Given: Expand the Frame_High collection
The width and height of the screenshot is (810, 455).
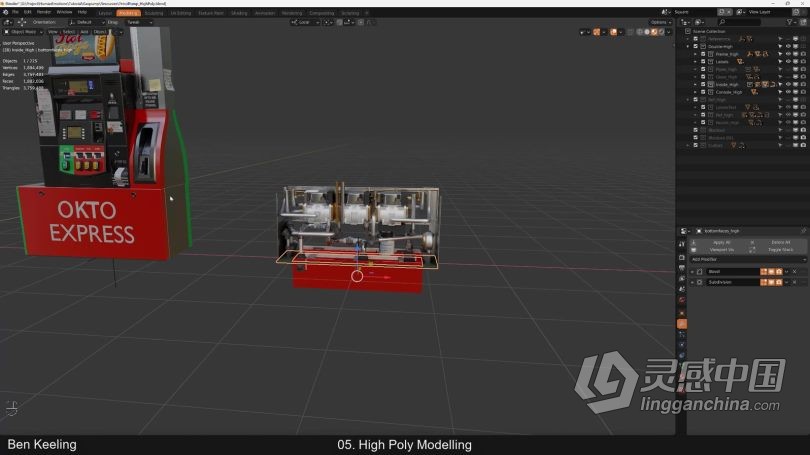Looking at the screenshot, I should tap(695, 54).
